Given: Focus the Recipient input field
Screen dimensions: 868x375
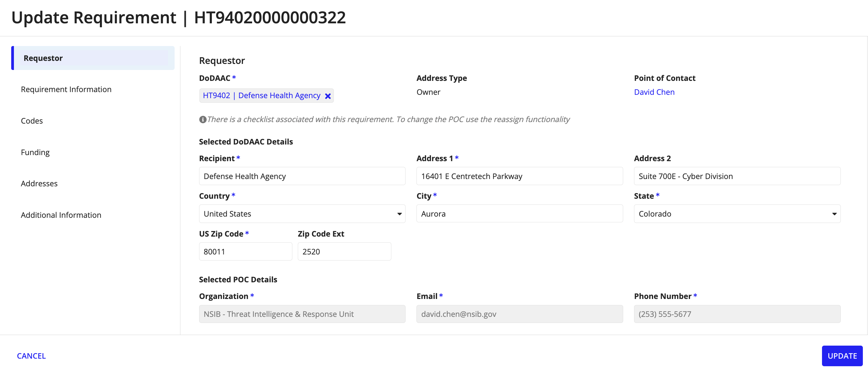Looking at the screenshot, I should pyautogui.click(x=302, y=176).
